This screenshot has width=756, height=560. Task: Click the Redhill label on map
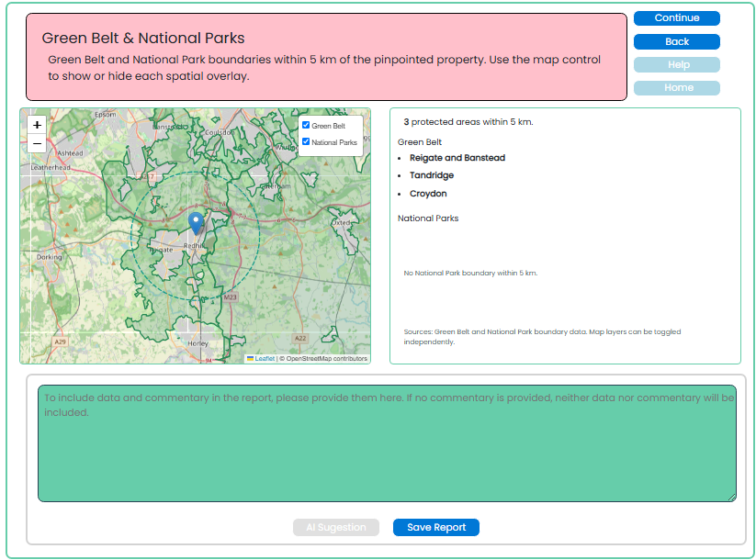tap(195, 246)
